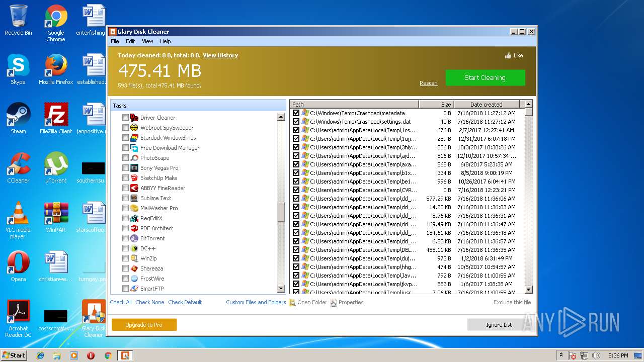Click the Upgrade to Pro button
This screenshot has height=362, width=644.
(144, 325)
